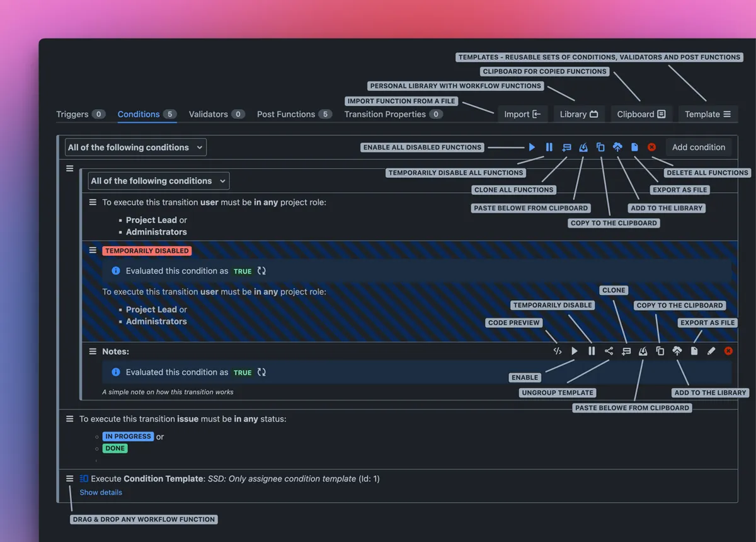The height and width of the screenshot is (542, 756).
Task: Click the note text 'A simple note on how this transition works'
Action: (168, 392)
